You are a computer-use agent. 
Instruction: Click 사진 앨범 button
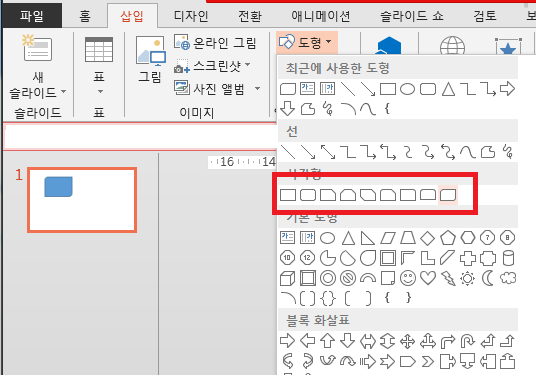[210, 89]
